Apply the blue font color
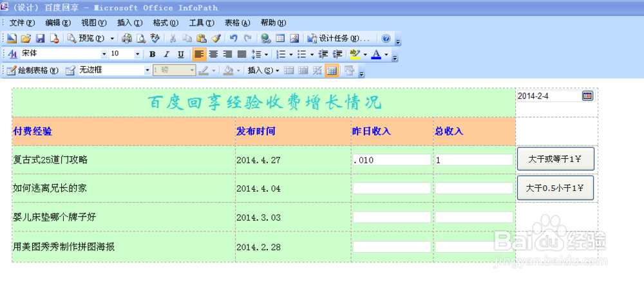644x283 pixels. [376, 54]
